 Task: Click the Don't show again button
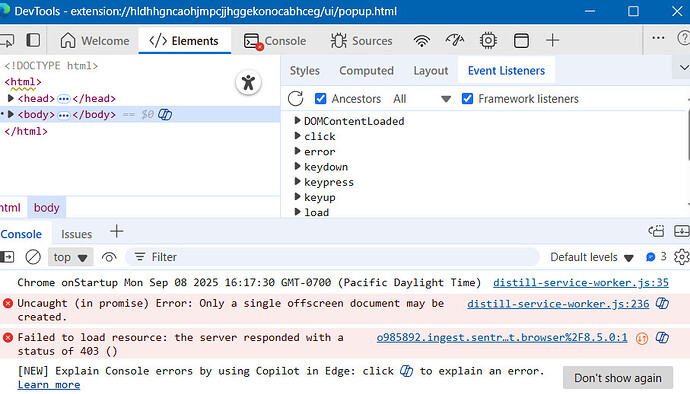pos(618,378)
